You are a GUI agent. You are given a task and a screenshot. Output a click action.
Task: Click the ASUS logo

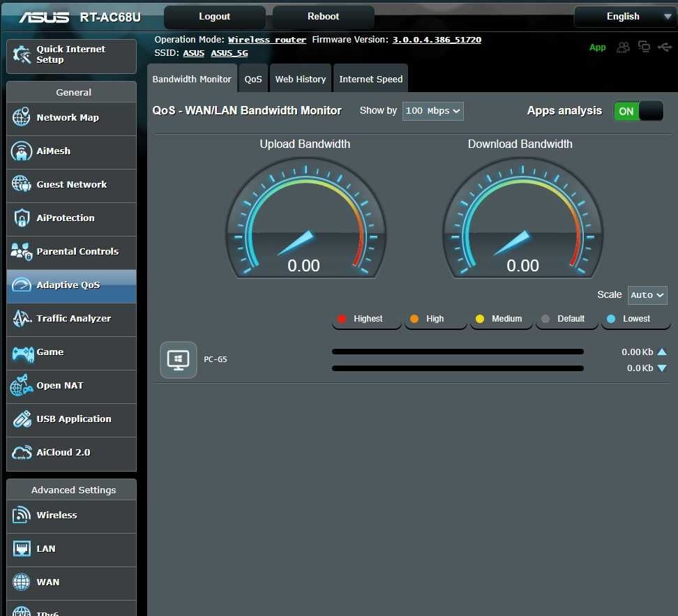coord(44,17)
